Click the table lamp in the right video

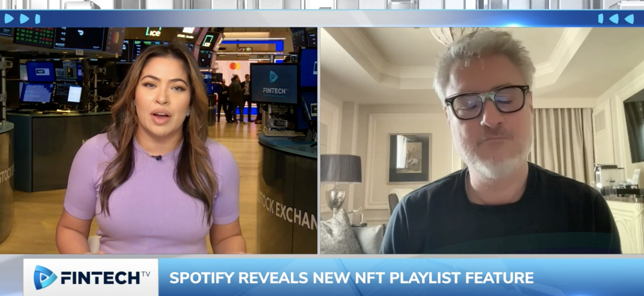coord(341,184)
